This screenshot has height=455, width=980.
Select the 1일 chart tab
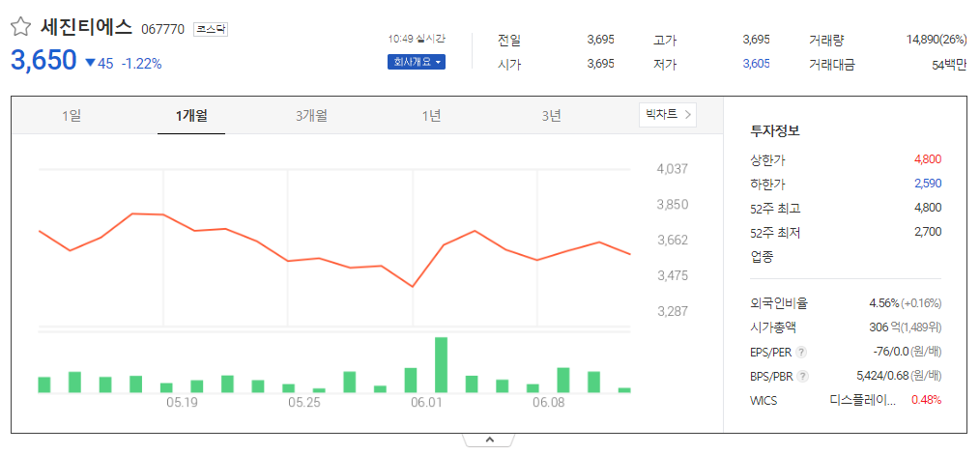[72, 116]
